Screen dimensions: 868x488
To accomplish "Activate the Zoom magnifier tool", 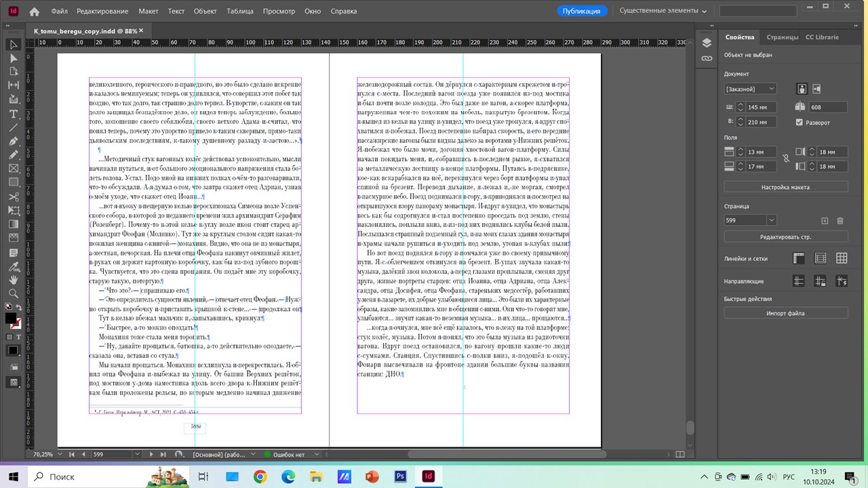I will (13, 293).
